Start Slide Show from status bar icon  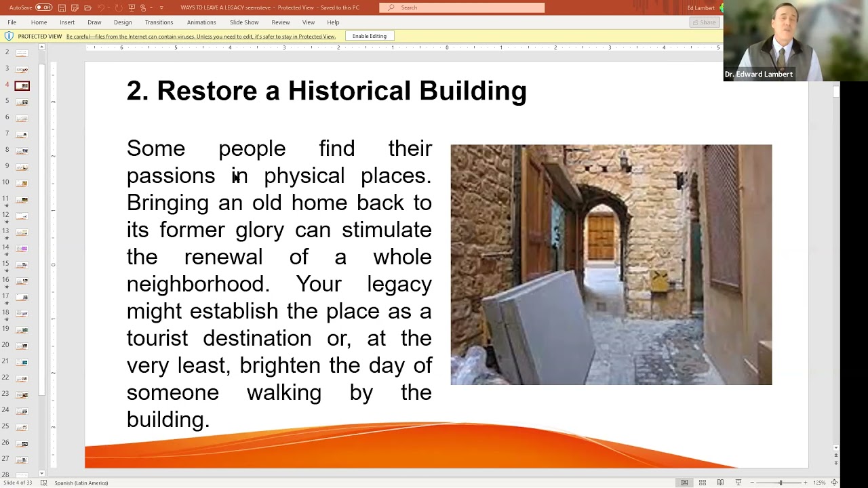(738, 483)
